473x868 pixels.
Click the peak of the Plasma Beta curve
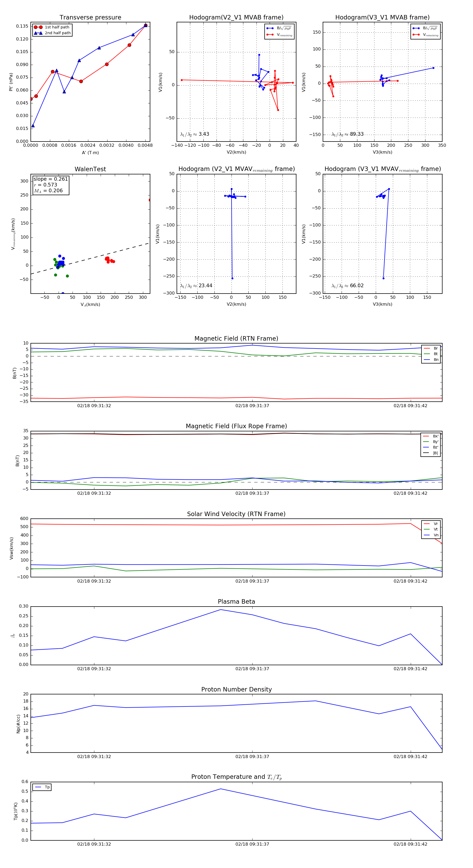tap(220, 609)
